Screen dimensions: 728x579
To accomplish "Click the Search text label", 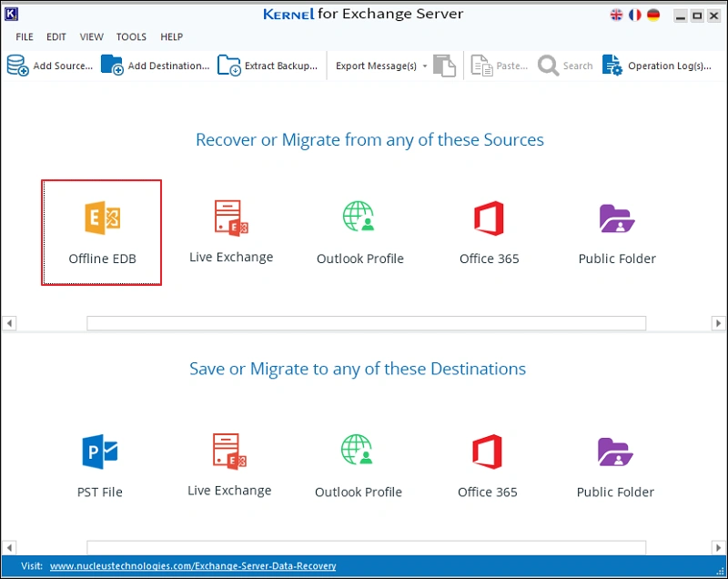I will (x=578, y=66).
